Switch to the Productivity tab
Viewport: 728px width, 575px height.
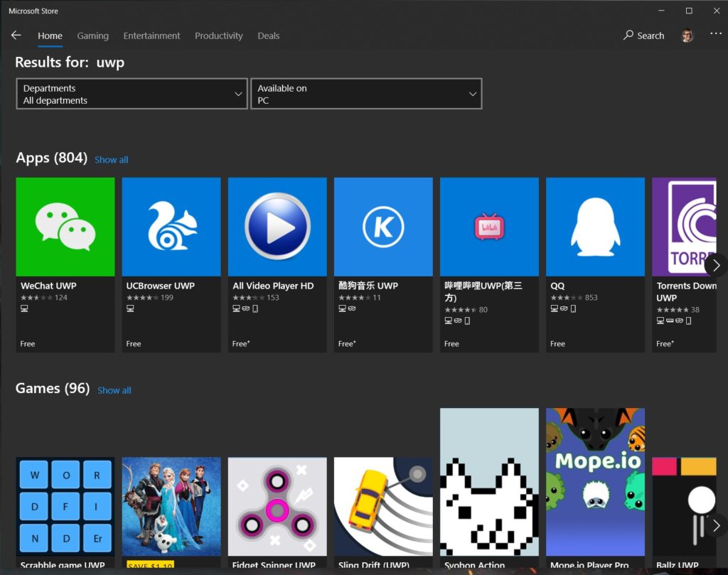[219, 36]
